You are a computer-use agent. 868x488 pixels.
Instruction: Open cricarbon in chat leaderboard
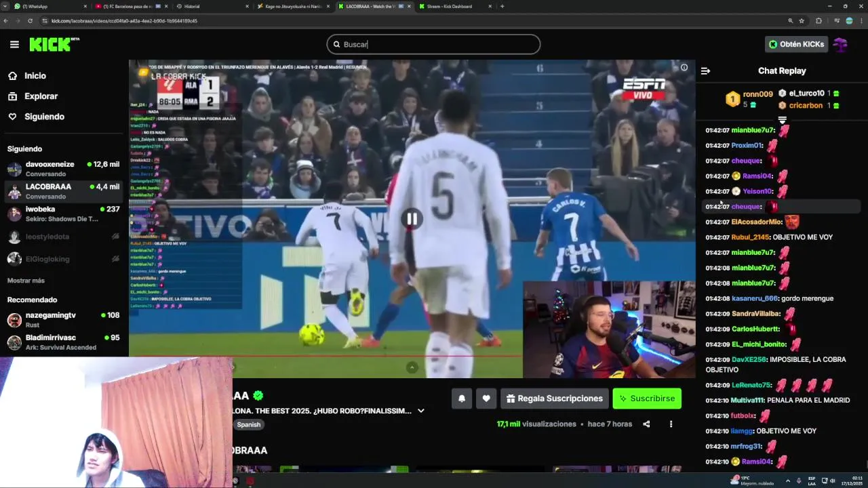pyautogui.click(x=808, y=106)
